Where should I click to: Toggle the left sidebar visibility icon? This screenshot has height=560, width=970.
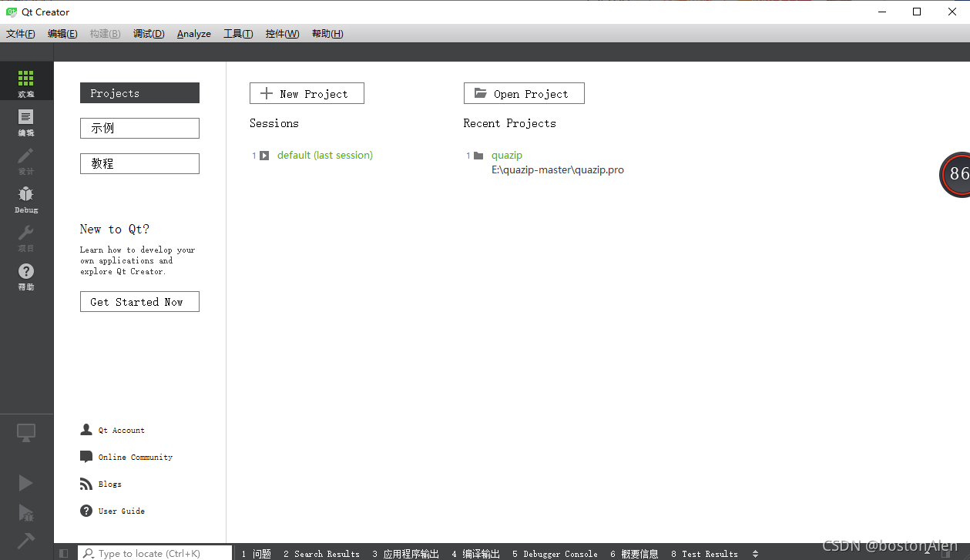click(x=64, y=553)
